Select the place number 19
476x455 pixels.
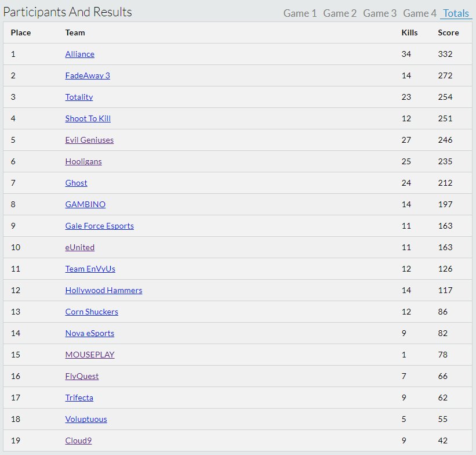(x=16, y=440)
